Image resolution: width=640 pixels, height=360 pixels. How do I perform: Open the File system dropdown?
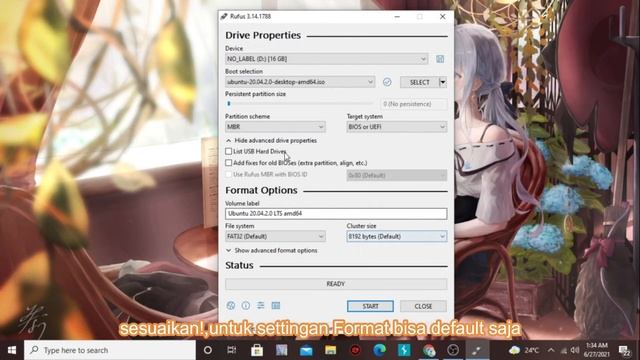coord(275,236)
